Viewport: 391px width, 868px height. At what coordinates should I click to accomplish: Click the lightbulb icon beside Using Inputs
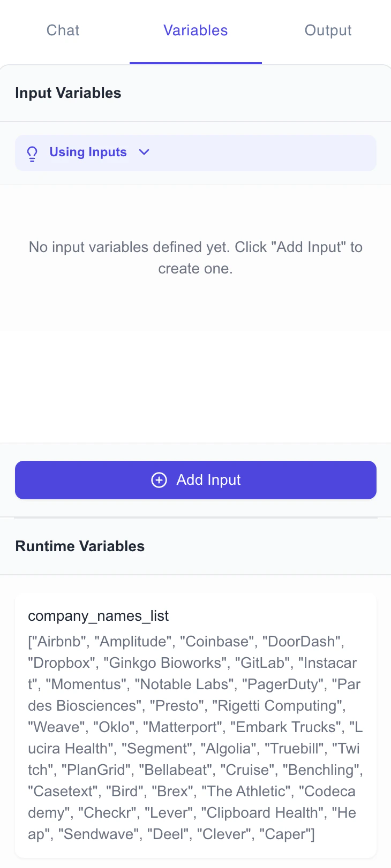point(32,153)
